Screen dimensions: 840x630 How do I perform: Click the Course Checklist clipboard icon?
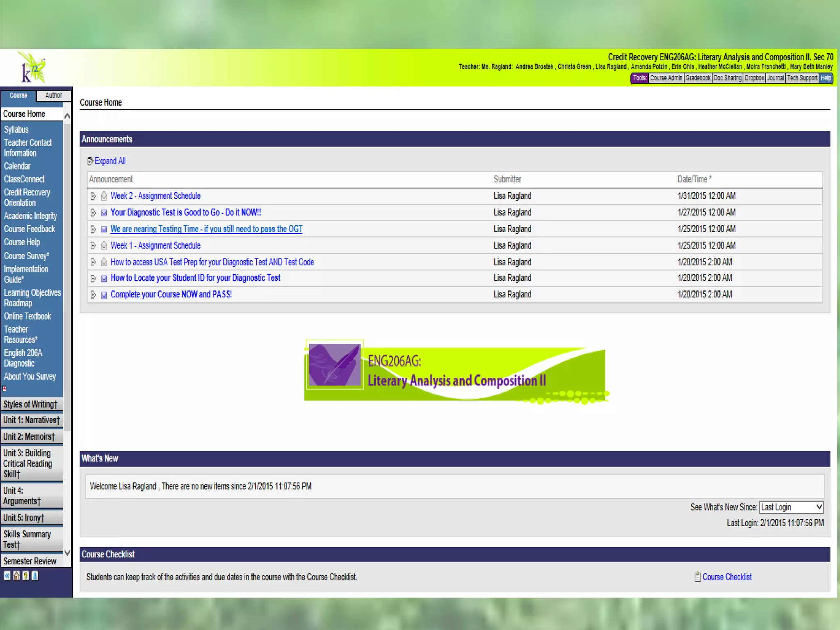(x=697, y=577)
